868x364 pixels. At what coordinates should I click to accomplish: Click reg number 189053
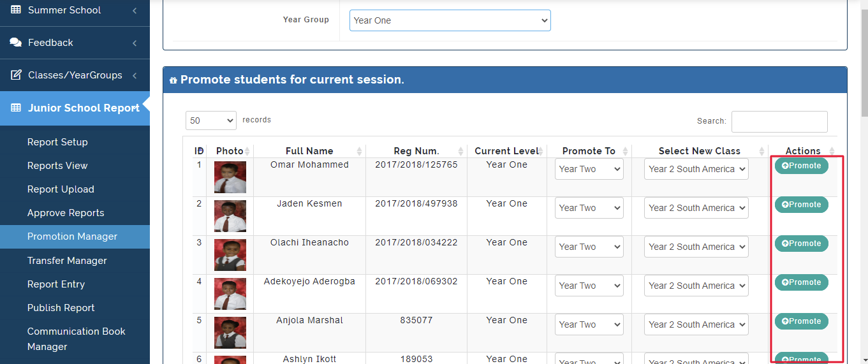tap(416, 359)
